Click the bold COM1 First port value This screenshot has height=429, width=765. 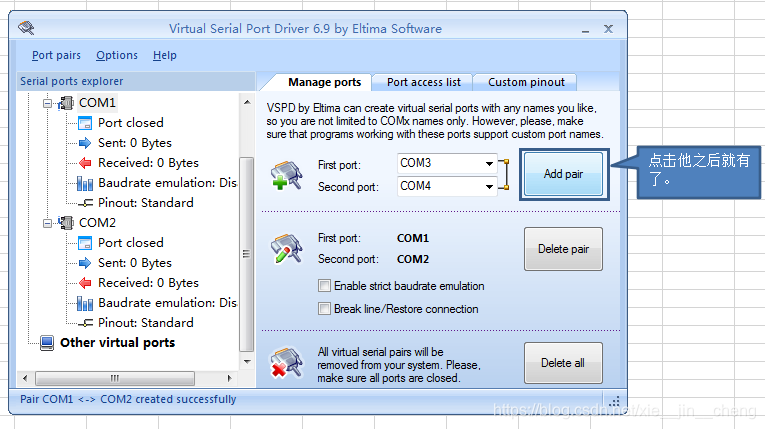[413, 238]
